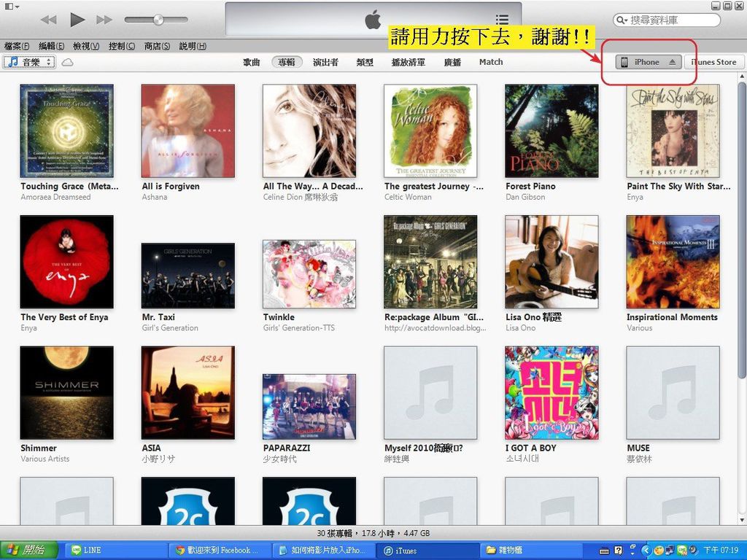Switch to the 播放清單 (Playlists) tab

pyautogui.click(x=409, y=62)
